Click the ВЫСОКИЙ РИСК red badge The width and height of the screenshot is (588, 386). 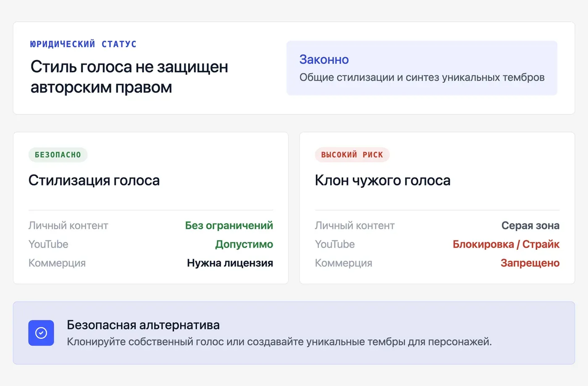352,155
